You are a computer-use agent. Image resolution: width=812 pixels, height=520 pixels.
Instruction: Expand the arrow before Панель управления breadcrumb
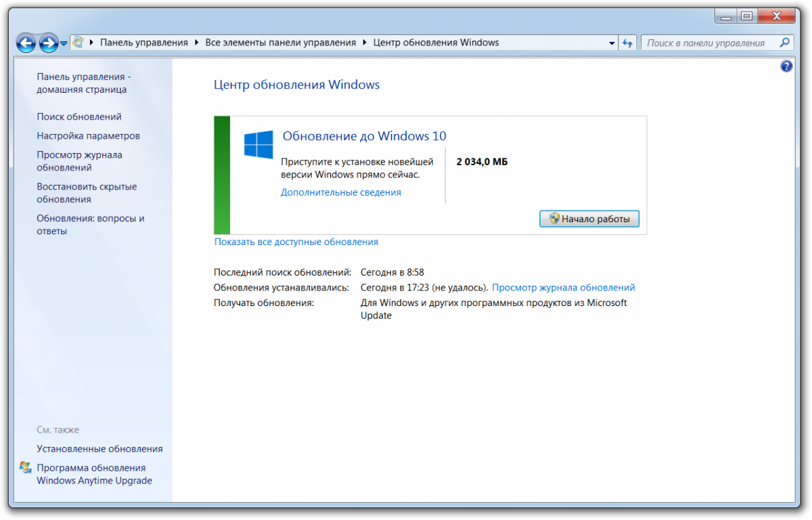coord(92,43)
